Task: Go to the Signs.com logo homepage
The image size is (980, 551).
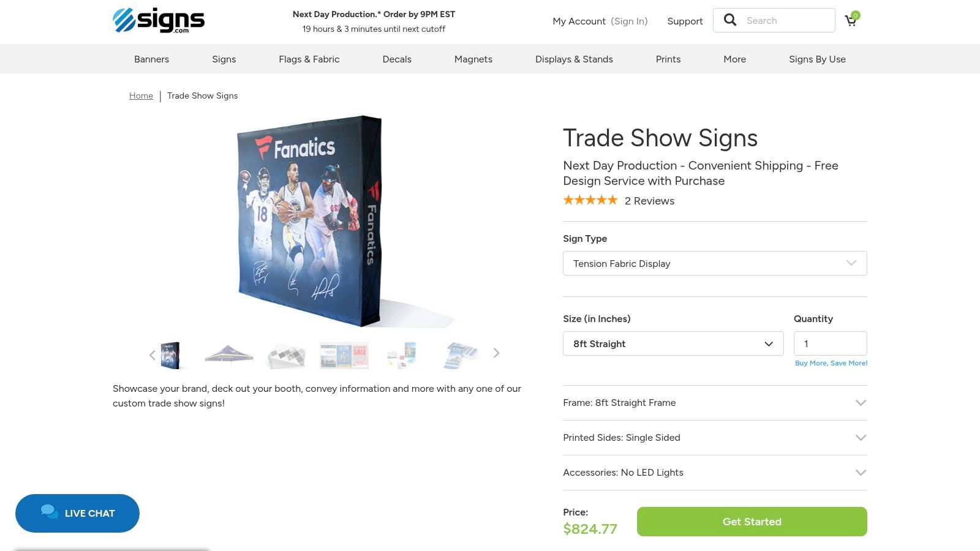Action: [x=159, y=20]
